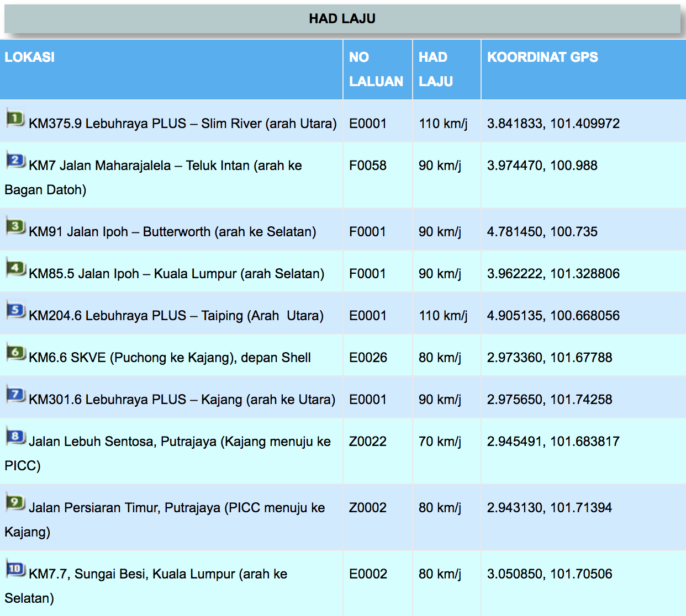This screenshot has width=686, height=616.
Task: Click the green number 6 marker icon
Action: point(15,352)
